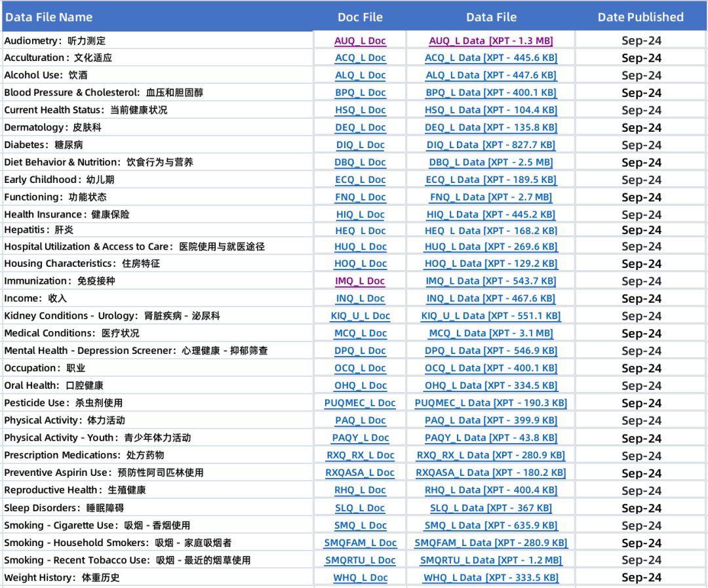Screen dimensions: 708x588
Task: Open the AUQ_L Doc link
Action: click(x=360, y=41)
